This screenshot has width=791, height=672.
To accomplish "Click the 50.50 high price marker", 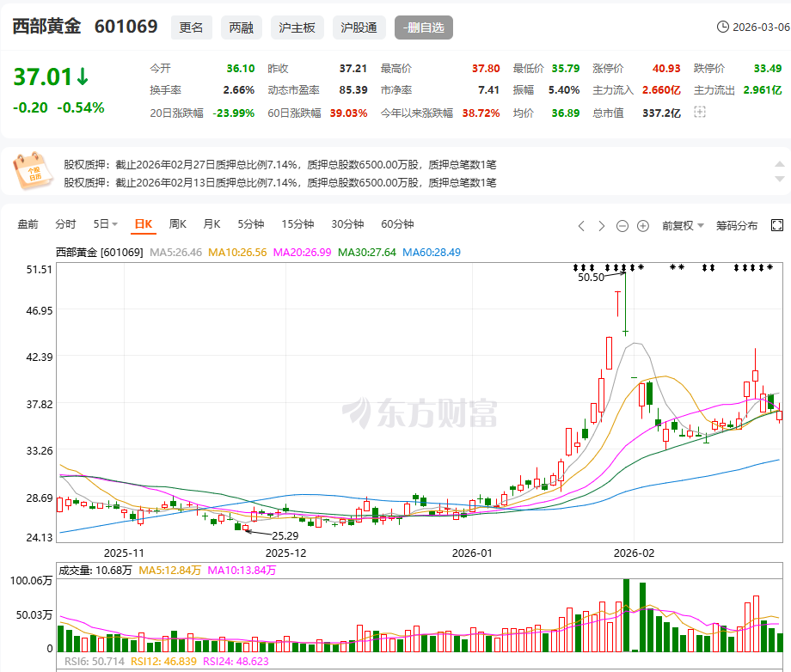I will (591, 278).
